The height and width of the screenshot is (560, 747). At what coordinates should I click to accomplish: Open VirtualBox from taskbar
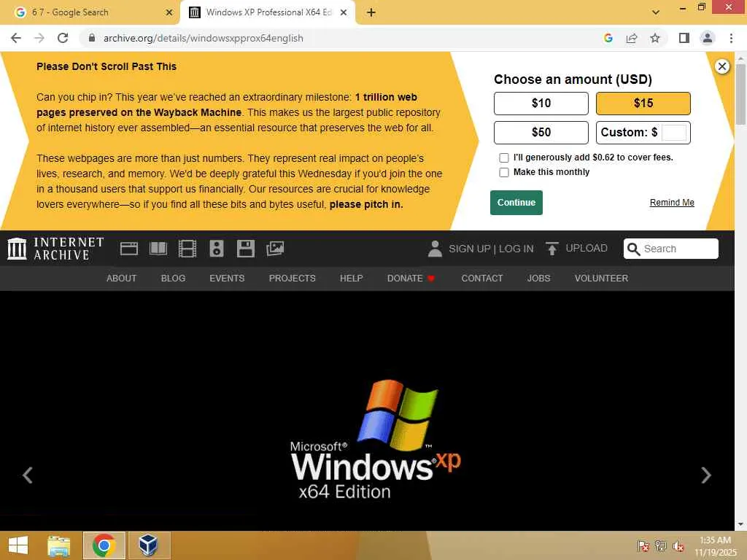pos(149,545)
